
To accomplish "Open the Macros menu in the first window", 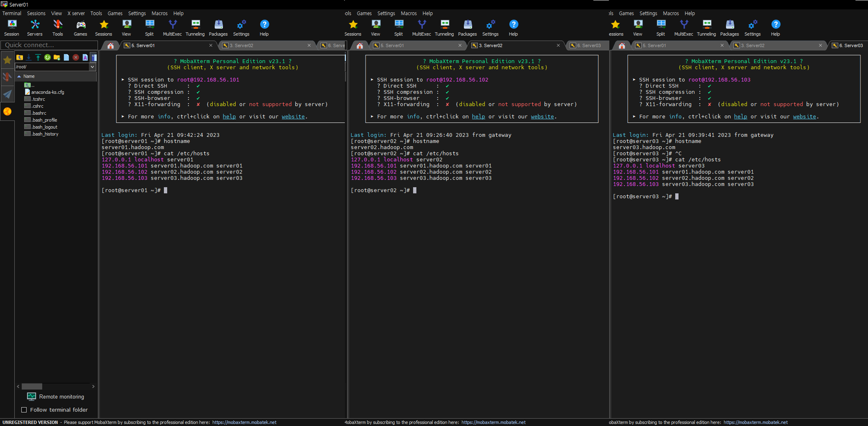I will tap(159, 13).
